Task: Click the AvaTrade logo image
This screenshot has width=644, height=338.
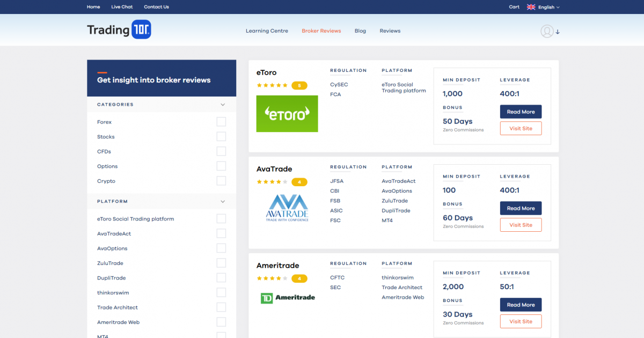Action: coord(287,208)
